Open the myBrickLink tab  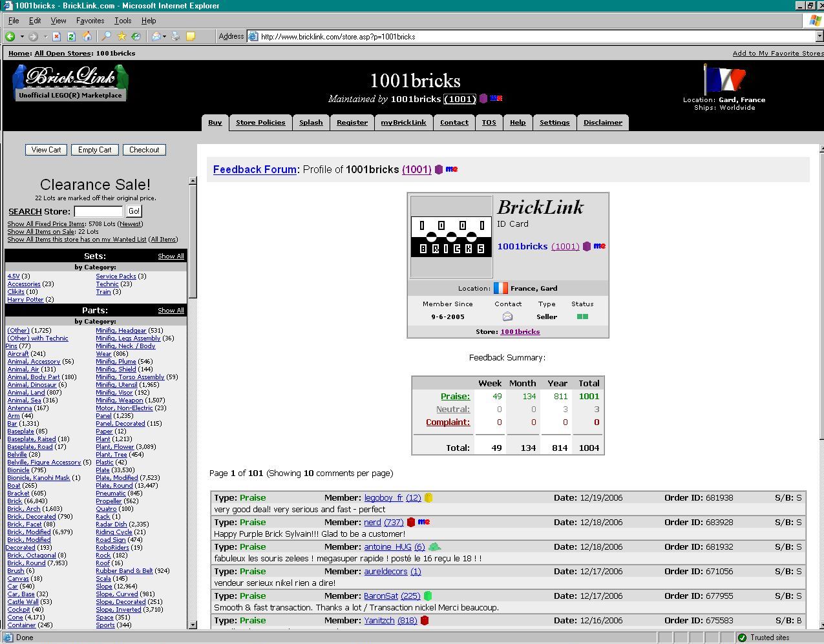point(404,123)
